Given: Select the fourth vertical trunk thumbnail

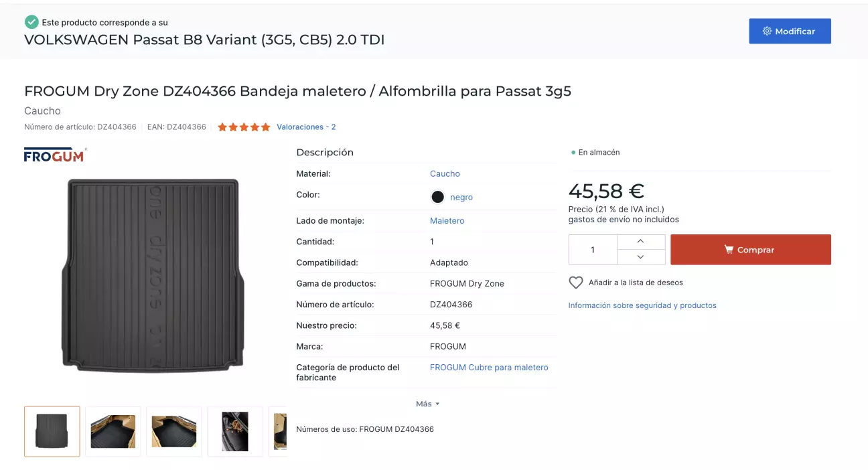Looking at the screenshot, I should click(235, 432).
